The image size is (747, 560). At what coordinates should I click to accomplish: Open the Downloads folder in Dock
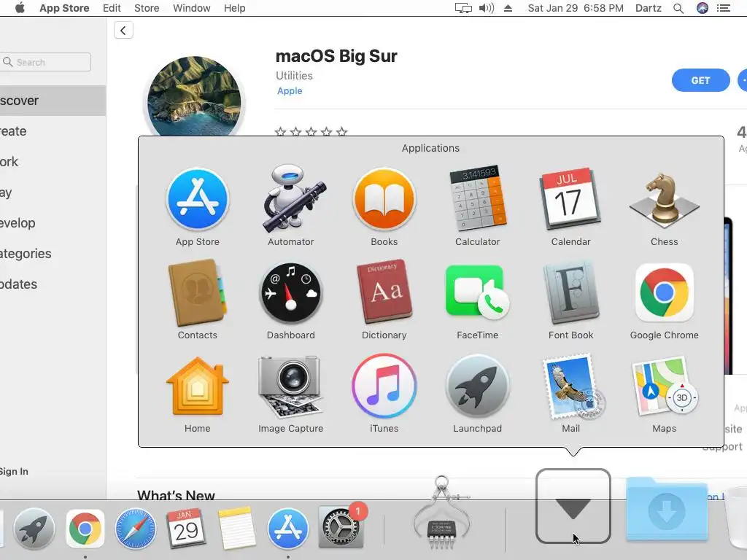667,510
